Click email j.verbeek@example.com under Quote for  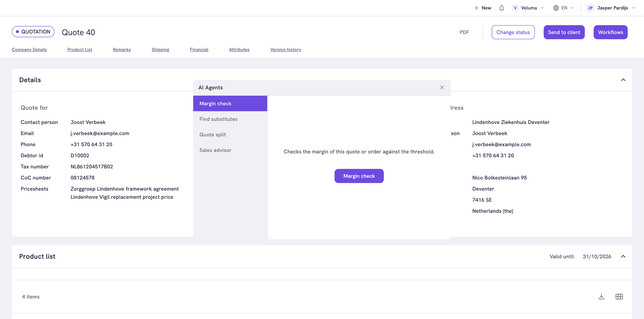pos(100,133)
